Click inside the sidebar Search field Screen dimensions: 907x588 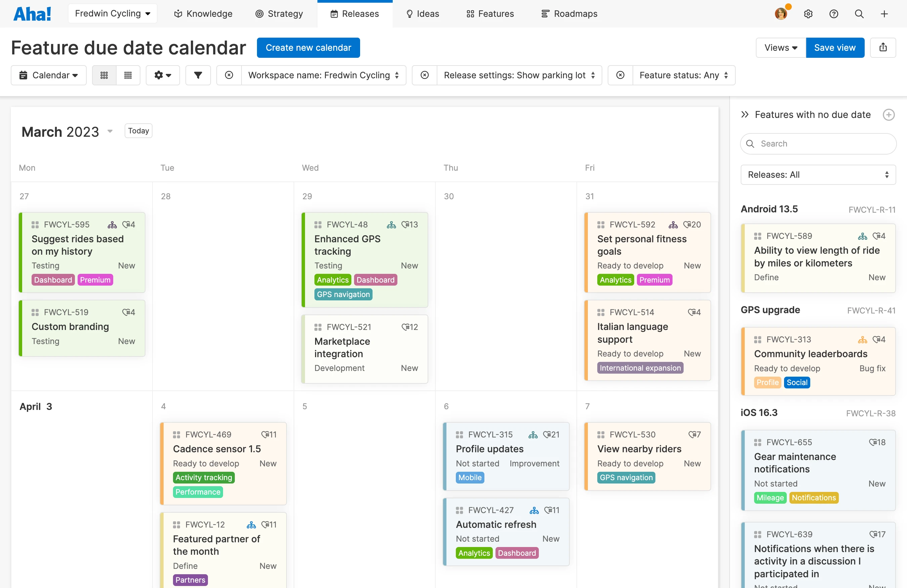point(818,144)
